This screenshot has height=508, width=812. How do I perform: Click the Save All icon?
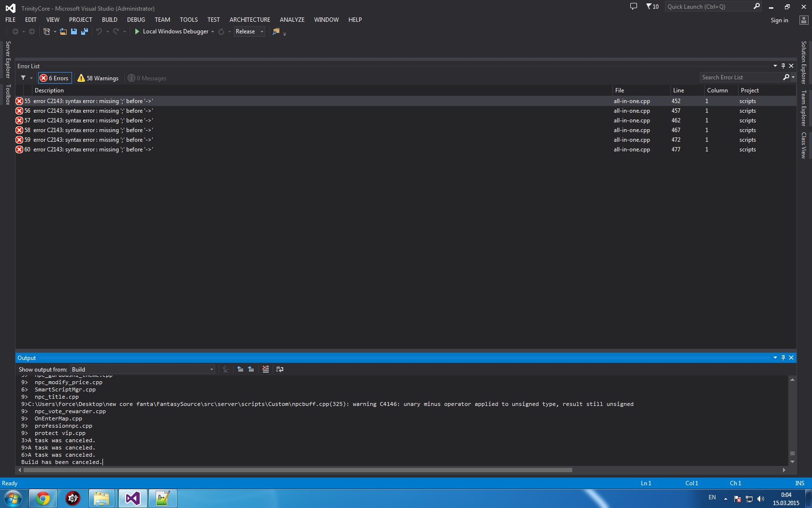pos(85,31)
